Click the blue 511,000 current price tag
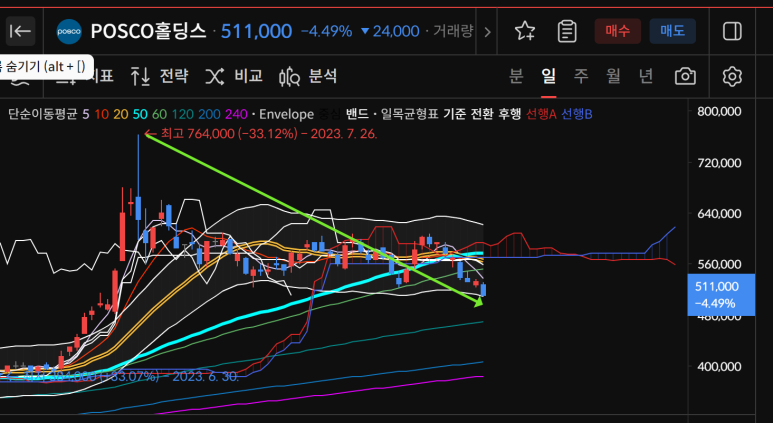The width and height of the screenshot is (773, 423). click(721, 294)
